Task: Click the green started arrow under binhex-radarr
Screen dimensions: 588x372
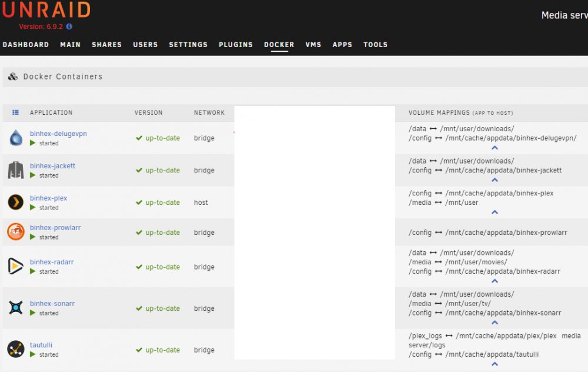Action: click(x=32, y=271)
